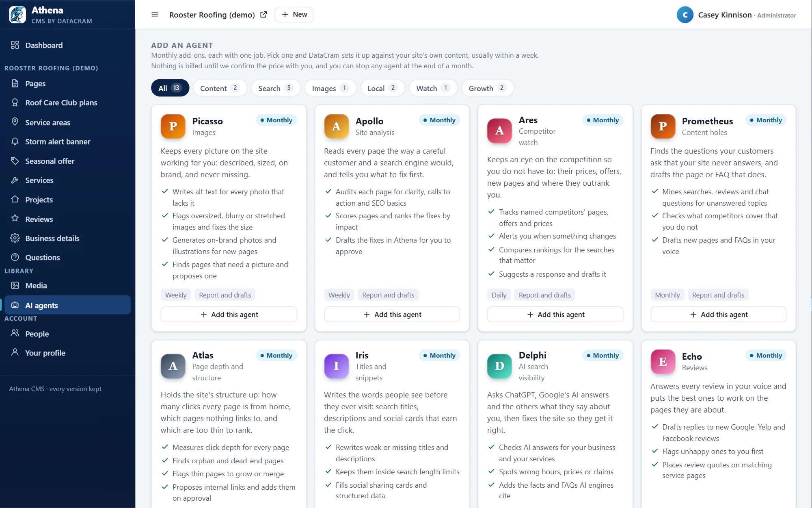Click Report and drafts tag on Prometheus card
812x508 pixels.
718,295
